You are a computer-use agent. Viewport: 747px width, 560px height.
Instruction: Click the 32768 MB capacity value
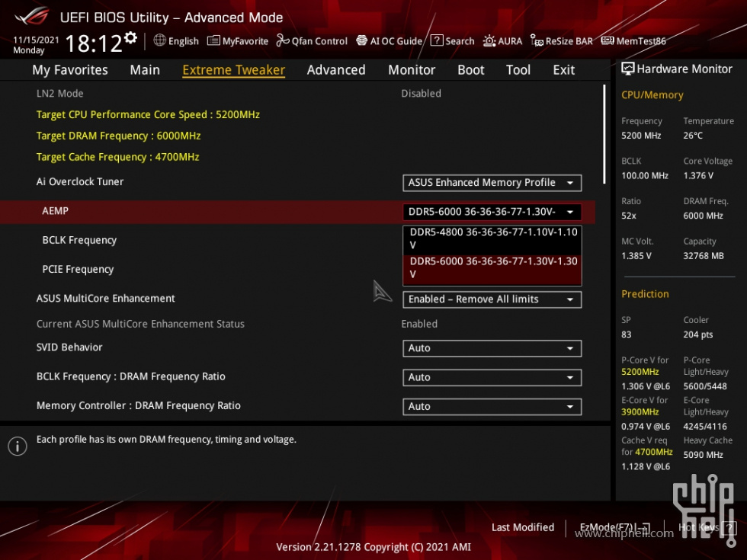704,256
